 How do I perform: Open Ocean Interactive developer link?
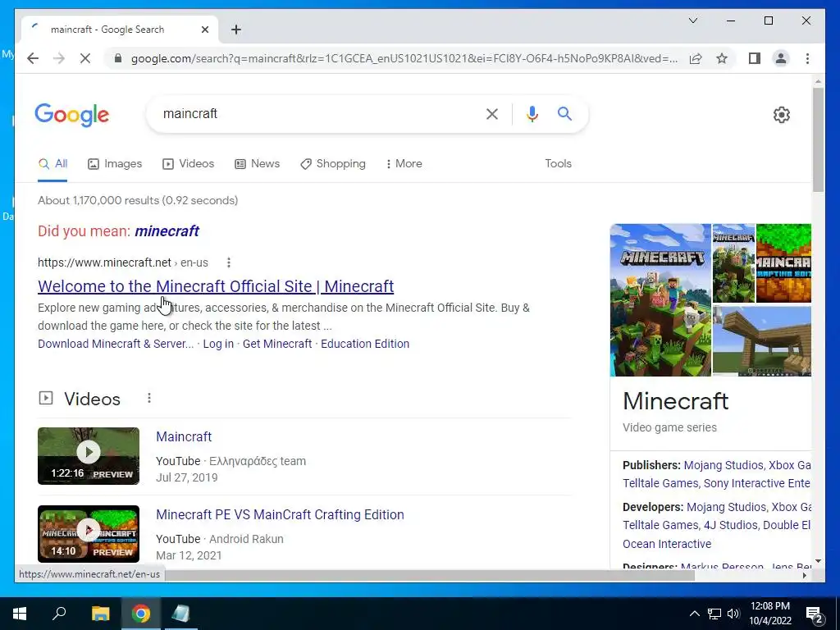tap(667, 544)
